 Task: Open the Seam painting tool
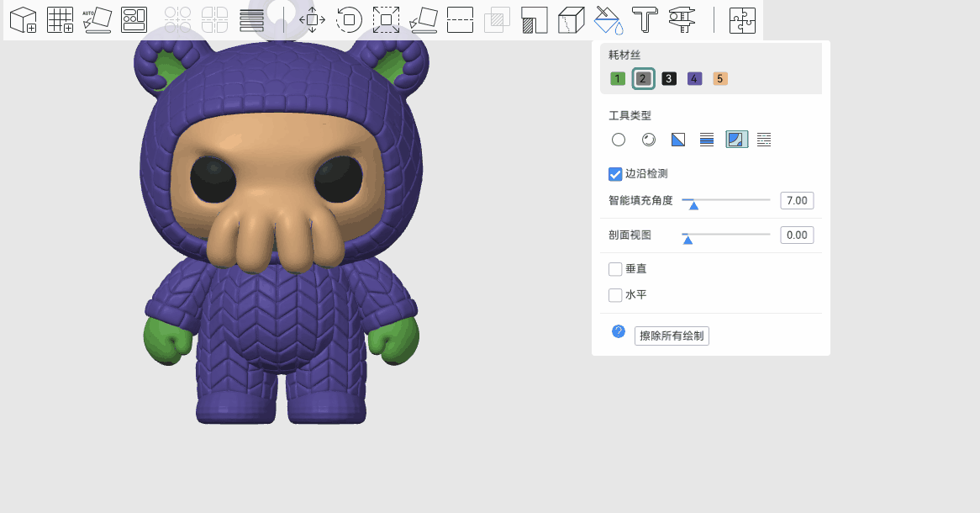(572, 20)
